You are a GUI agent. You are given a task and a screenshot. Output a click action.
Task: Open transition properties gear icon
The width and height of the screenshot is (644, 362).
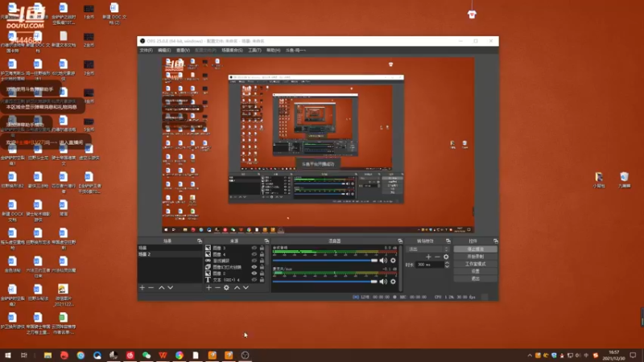(446, 257)
